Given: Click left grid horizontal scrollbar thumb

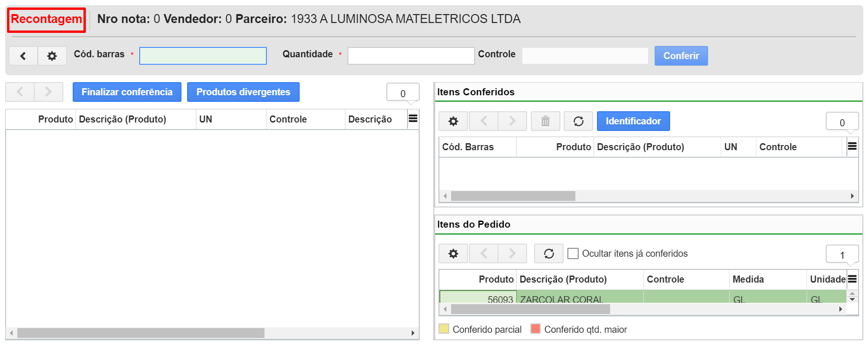Looking at the screenshot, I should (x=141, y=333).
